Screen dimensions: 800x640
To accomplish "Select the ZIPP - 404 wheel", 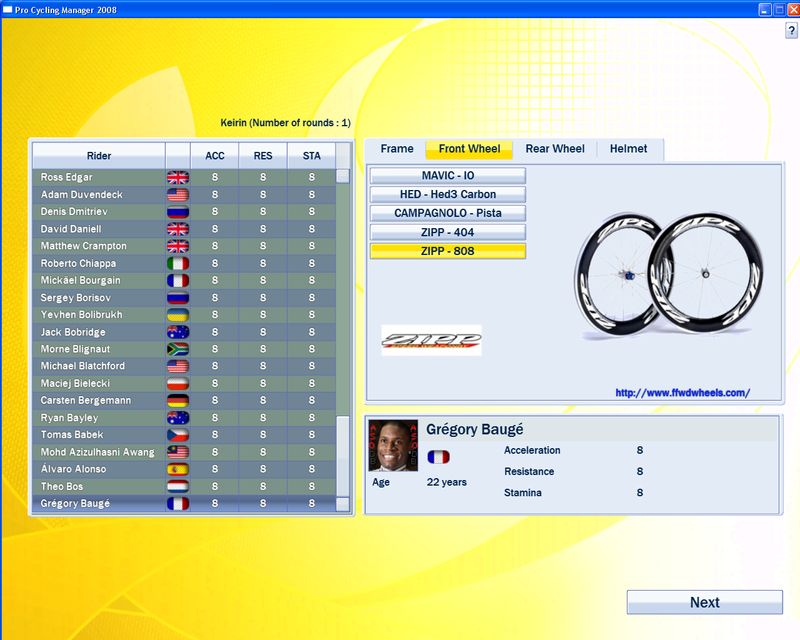I will click(x=447, y=232).
